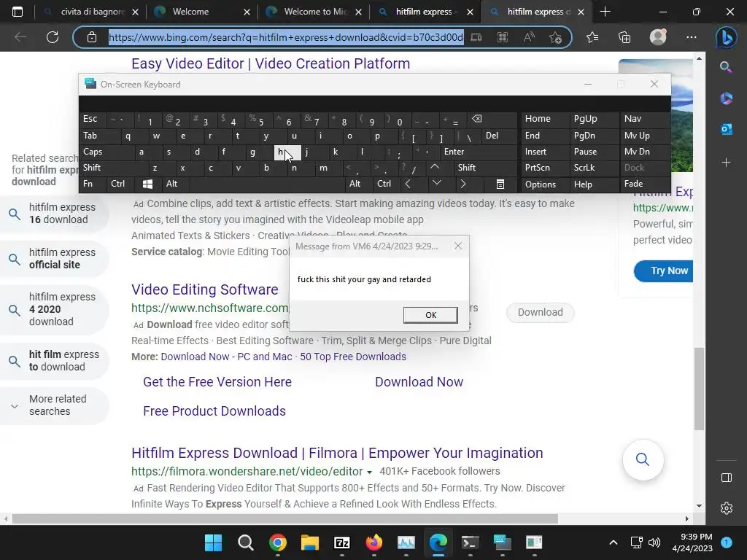Toggle left Alt key on On-Screen Keyboard
747x560 pixels.
[175, 184]
